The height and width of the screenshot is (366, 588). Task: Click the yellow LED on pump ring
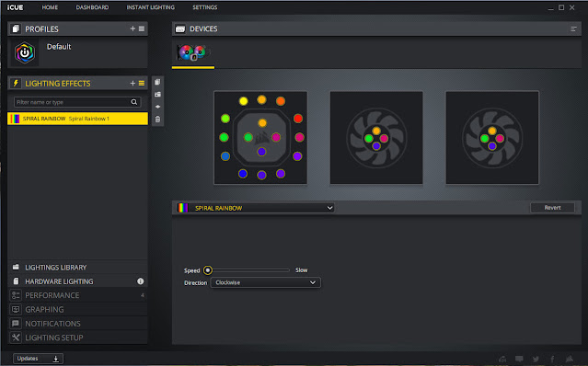point(243,101)
